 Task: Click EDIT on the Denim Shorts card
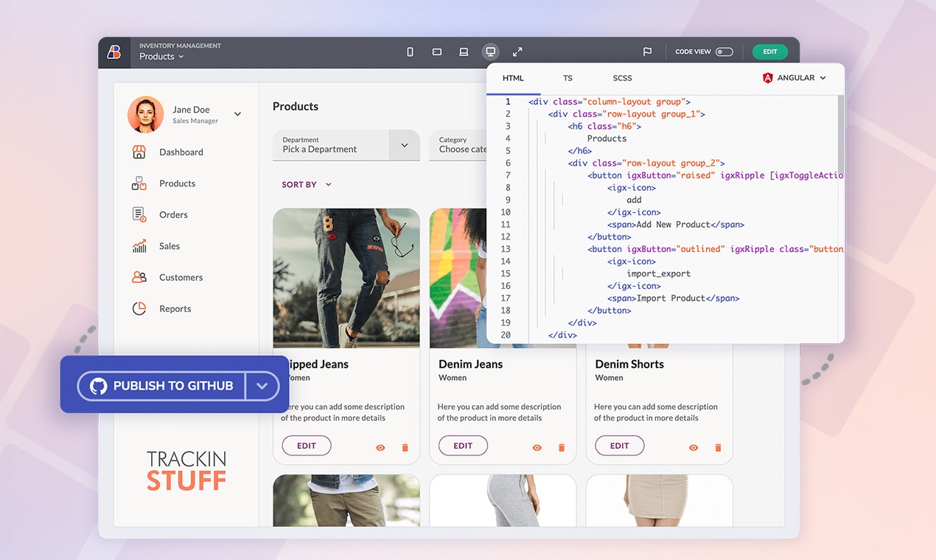[x=620, y=446]
